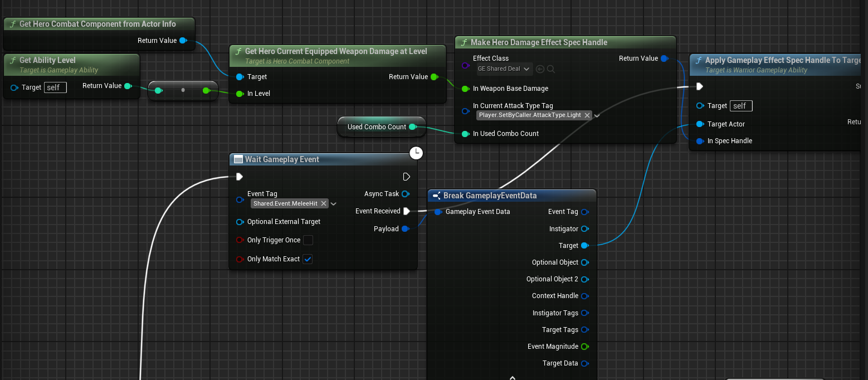Select the Get Ability Level node header
Viewport: 868px width, 380px height.
[x=47, y=60]
